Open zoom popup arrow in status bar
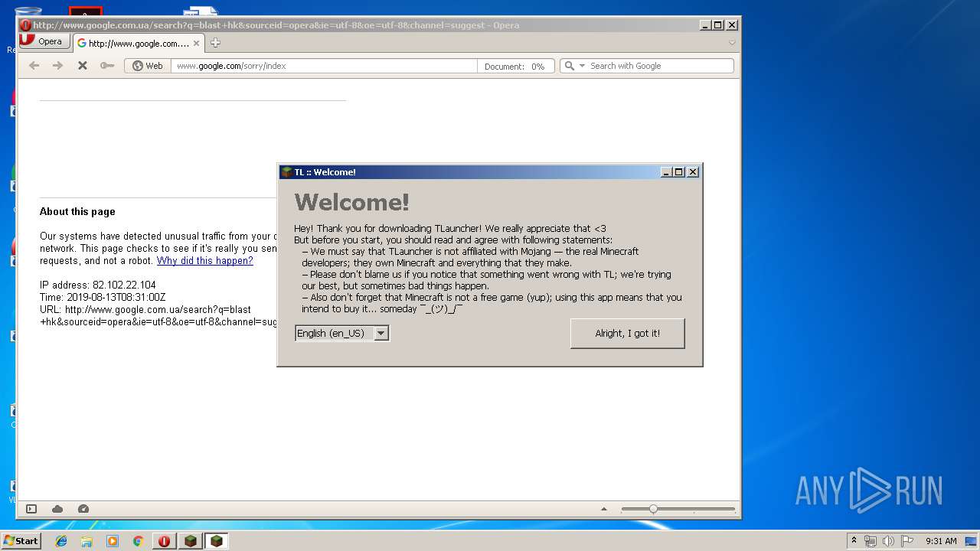Screen dimensions: 980x551 [x=604, y=509]
